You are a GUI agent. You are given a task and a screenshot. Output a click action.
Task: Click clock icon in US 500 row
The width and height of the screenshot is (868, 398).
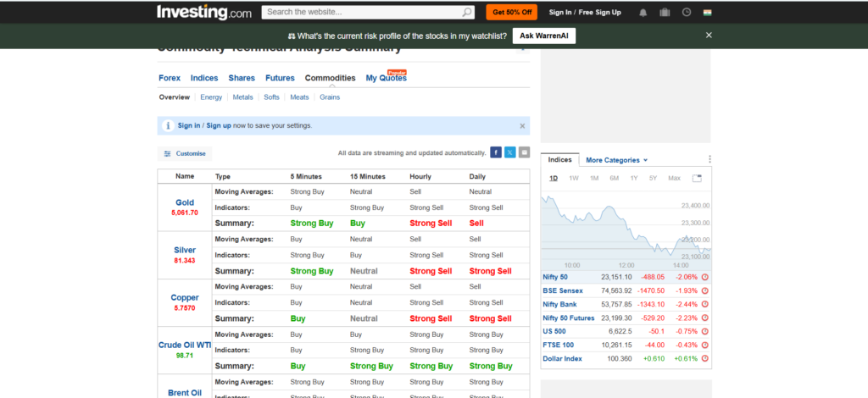(x=704, y=332)
